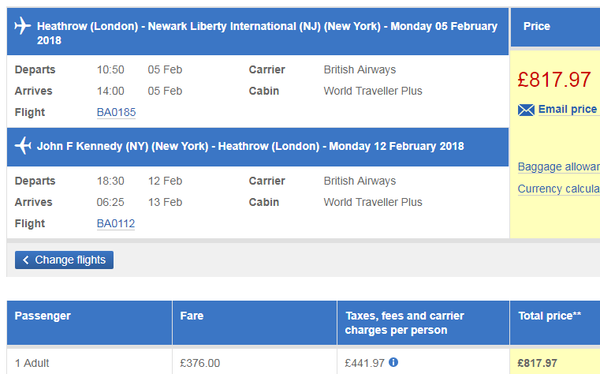Image resolution: width=600 pixels, height=374 pixels.
Task: Click the red £817.97 price
Action: [554, 80]
